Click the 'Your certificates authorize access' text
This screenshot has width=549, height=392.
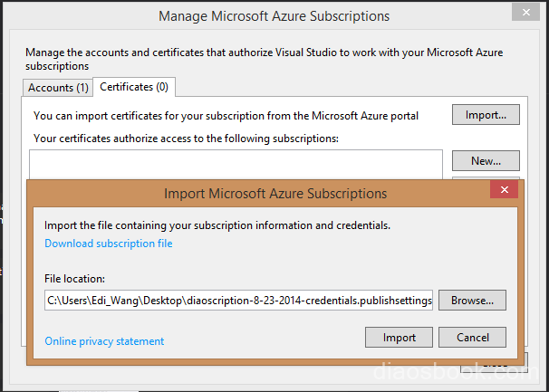tap(186, 139)
